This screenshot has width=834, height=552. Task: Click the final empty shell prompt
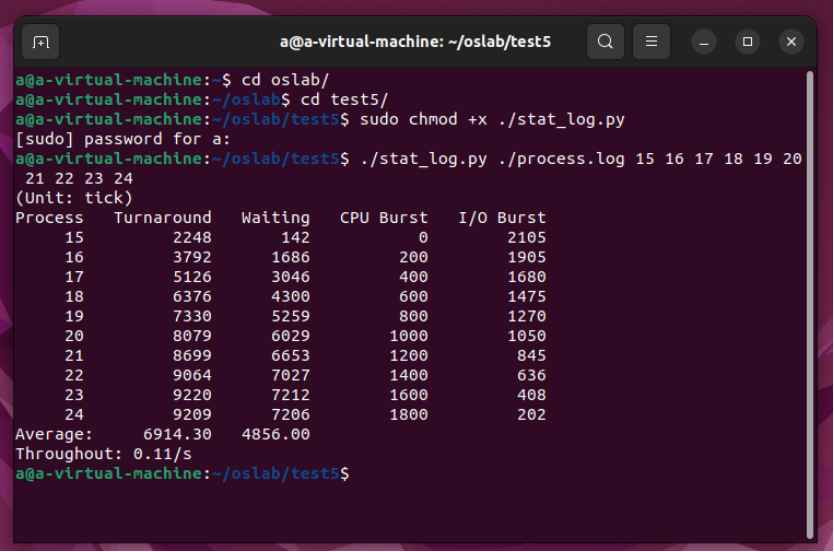coord(182,473)
